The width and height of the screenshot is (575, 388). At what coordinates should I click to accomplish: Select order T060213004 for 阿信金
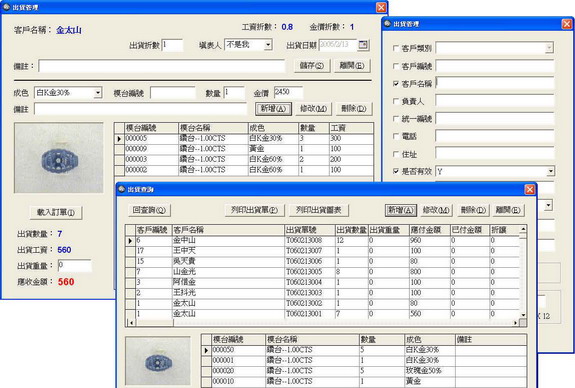click(323, 282)
